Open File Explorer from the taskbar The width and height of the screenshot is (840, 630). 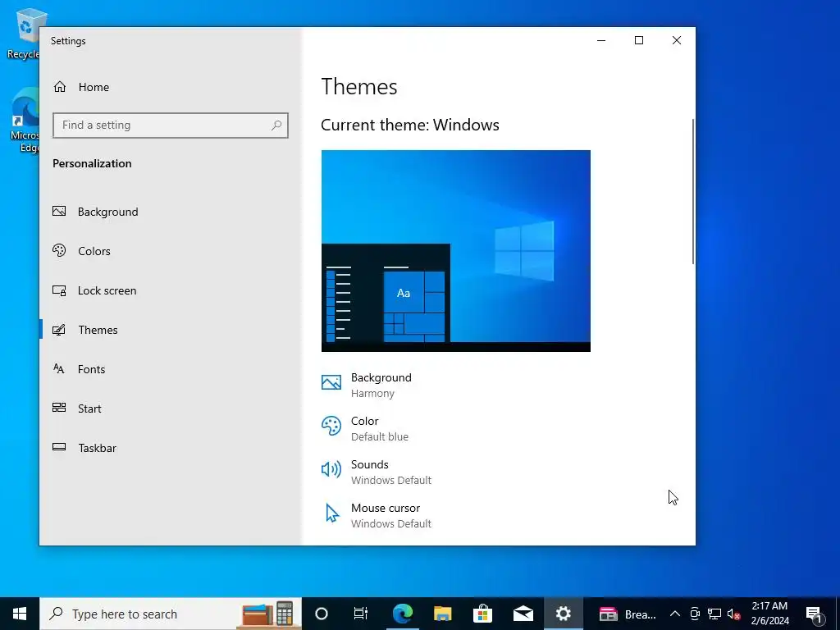click(442, 614)
